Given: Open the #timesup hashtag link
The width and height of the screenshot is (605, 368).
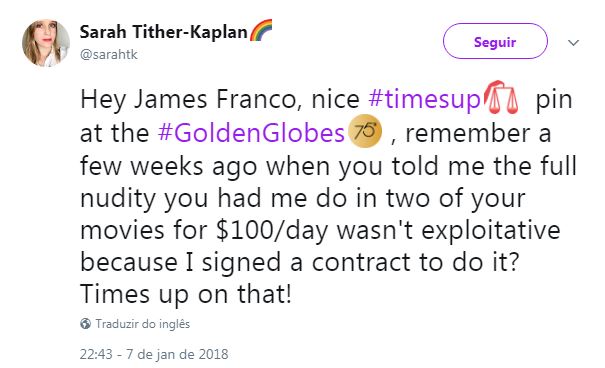Looking at the screenshot, I should pyautogui.click(x=424, y=99).
